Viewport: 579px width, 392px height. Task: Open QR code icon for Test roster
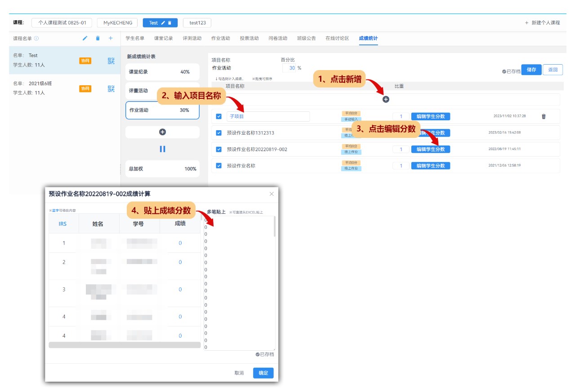point(111,61)
